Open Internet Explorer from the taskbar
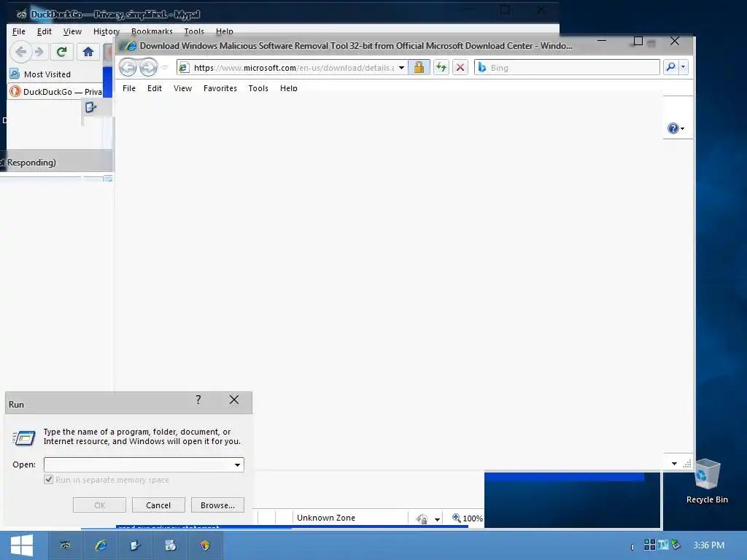 coord(101,545)
